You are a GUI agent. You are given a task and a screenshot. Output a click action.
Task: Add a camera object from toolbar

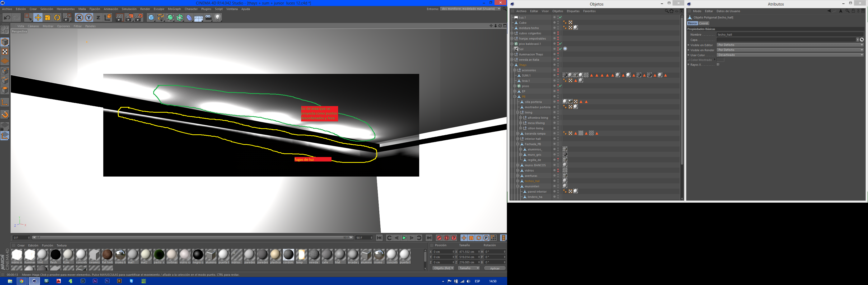pos(208,17)
